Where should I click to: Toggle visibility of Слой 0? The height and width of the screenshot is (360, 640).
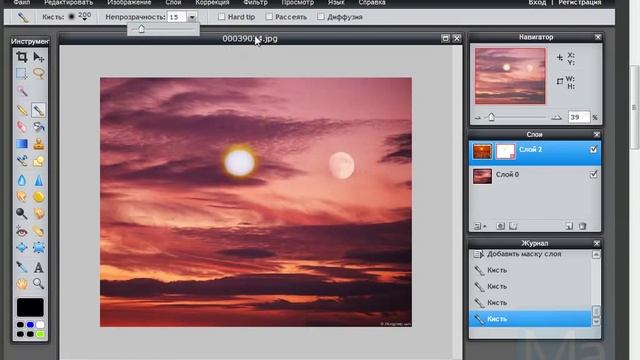coord(593,174)
